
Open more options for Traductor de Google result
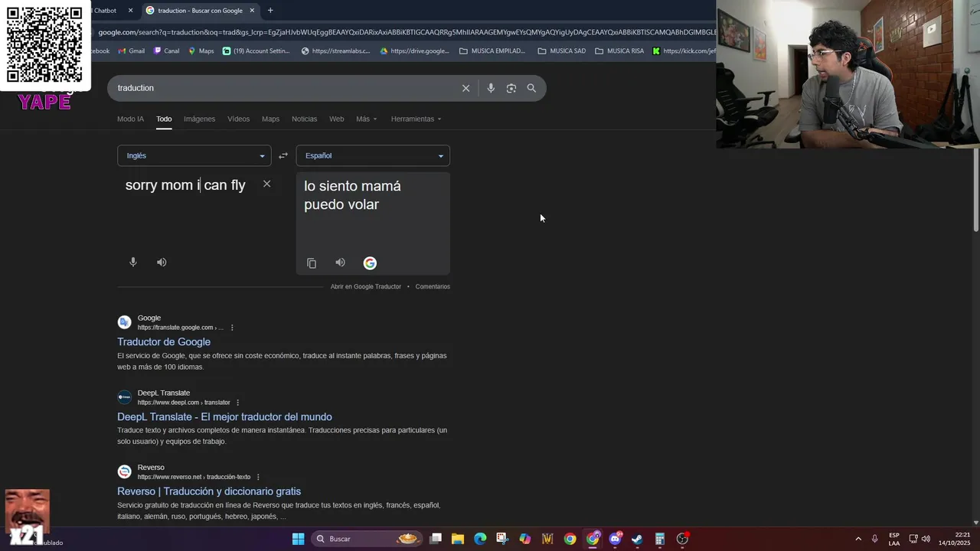pos(232,328)
